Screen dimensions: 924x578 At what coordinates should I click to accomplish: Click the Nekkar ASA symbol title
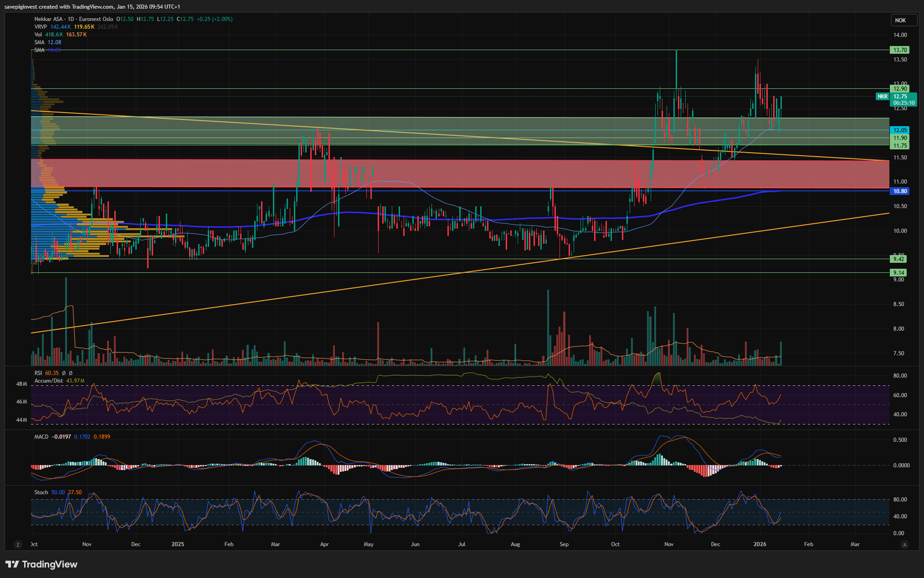(x=49, y=19)
